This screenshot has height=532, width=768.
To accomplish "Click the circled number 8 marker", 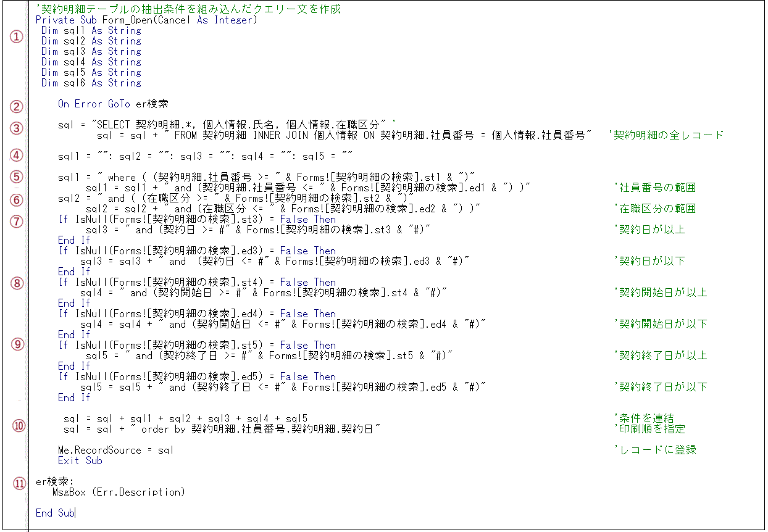I will [x=17, y=283].
